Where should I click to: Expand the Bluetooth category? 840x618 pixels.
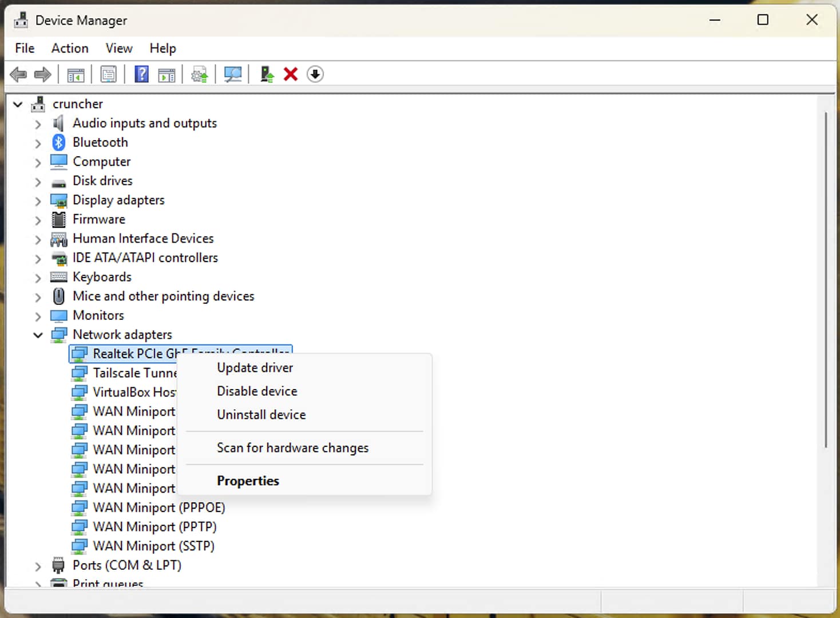click(37, 142)
